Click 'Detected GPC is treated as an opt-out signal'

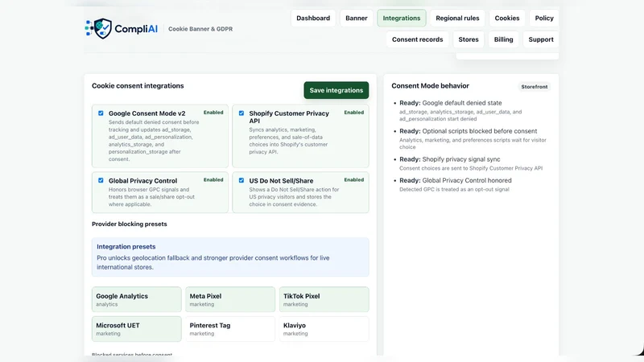point(454,190)
